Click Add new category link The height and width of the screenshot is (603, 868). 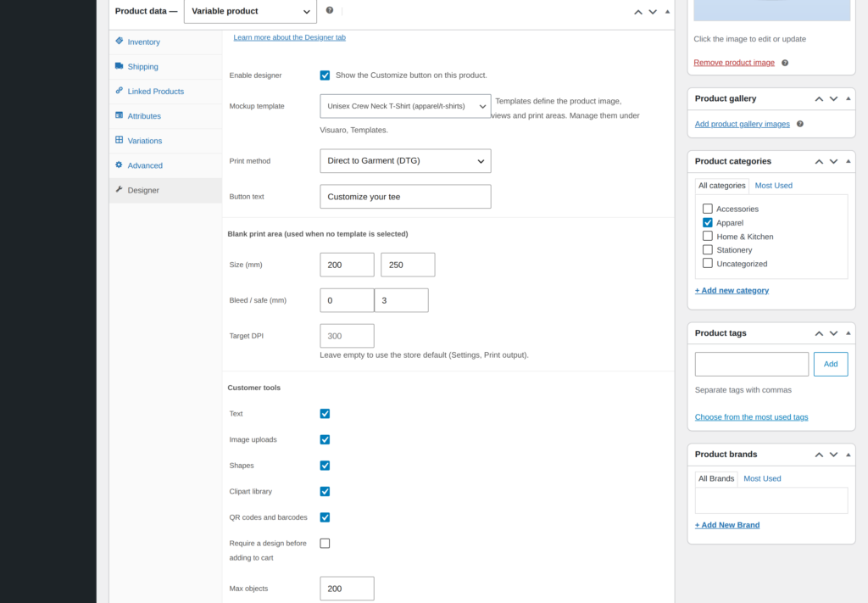coord(732,290)
